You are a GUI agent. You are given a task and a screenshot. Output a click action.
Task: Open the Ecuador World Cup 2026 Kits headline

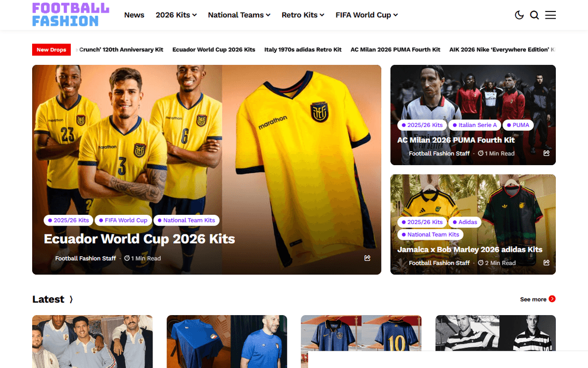click(x=139, y=239)
